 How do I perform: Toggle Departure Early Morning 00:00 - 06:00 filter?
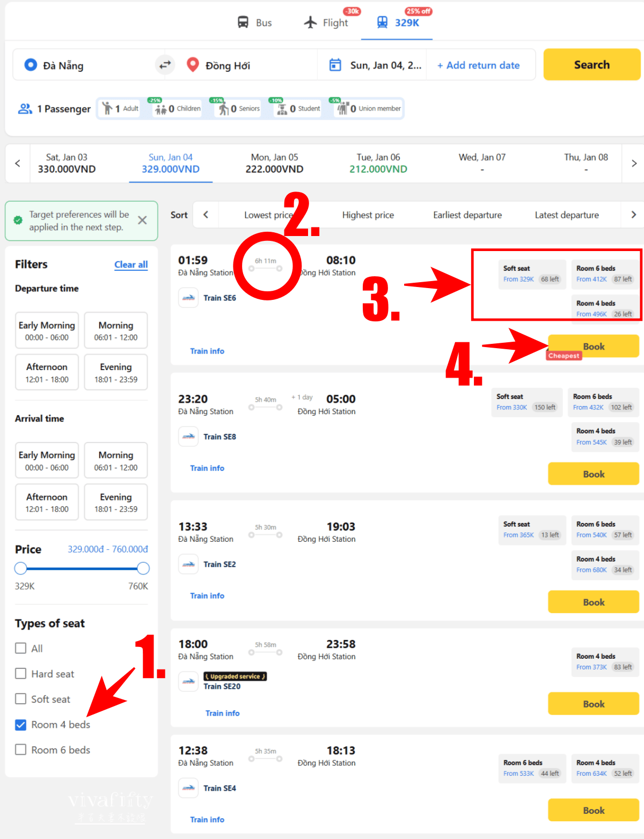[47, 330]
